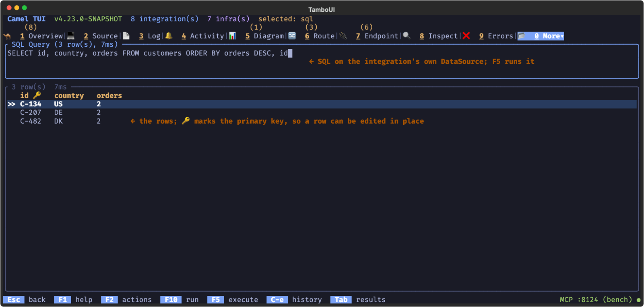Click the >> selected row marker
The width and height of the screenshot is (644, 307).
[x=12, y=104]
